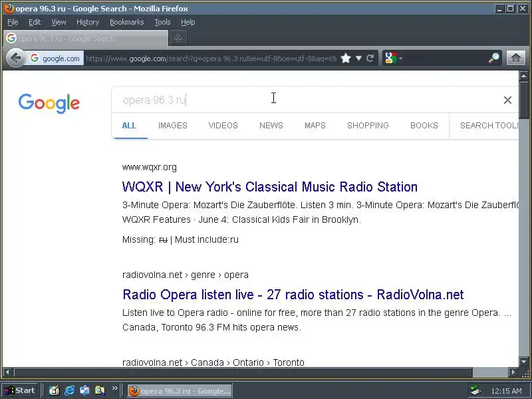Select the Google Search browser tab
The width and height of the screenshot is (532, 399).
point(86,39)
